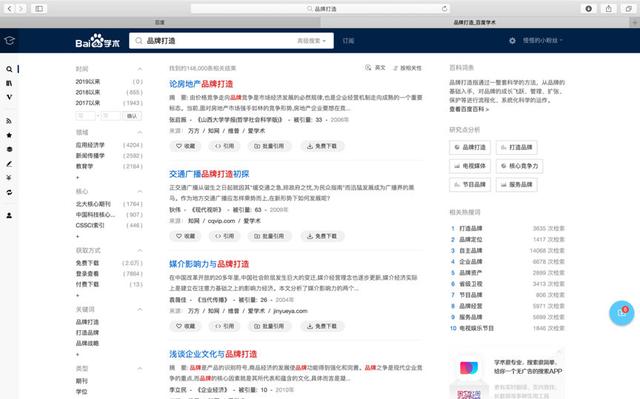Click 批量引用 for 论房地产品牌打造
This screenshot has width=640, height=399.
(x=269, y=146)
